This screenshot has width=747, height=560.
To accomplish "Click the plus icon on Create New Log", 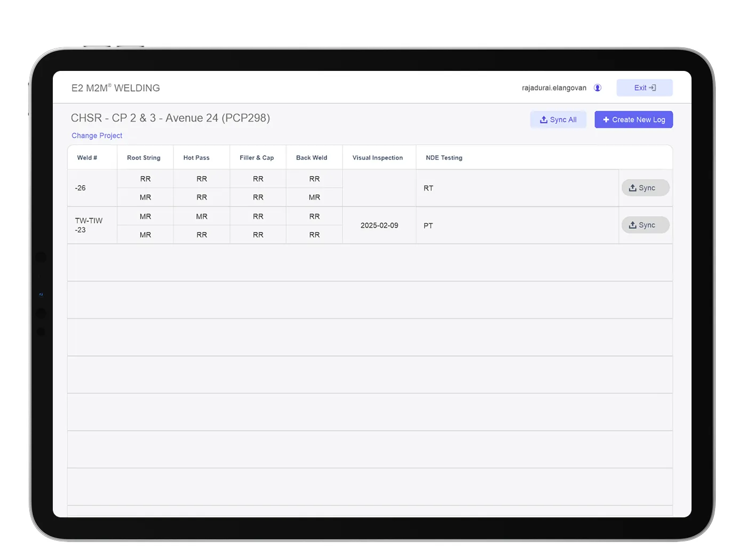I will pyautogui.click(x=606, y=120).
